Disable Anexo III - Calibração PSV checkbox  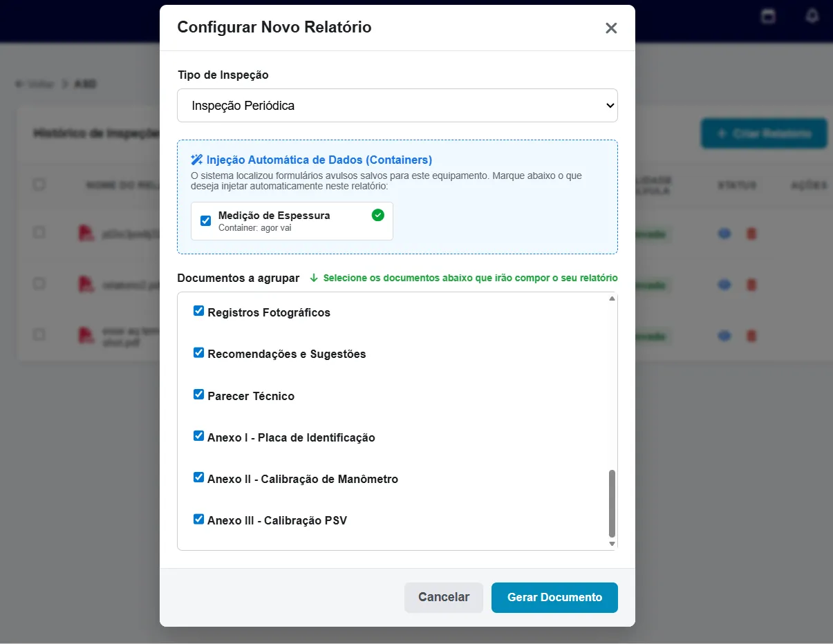click(199, 520)
